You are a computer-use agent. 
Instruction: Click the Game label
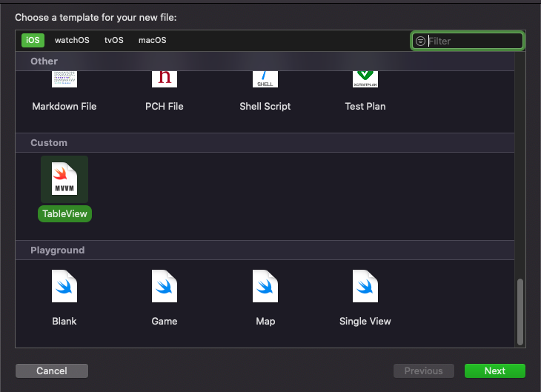click(165, 322)
